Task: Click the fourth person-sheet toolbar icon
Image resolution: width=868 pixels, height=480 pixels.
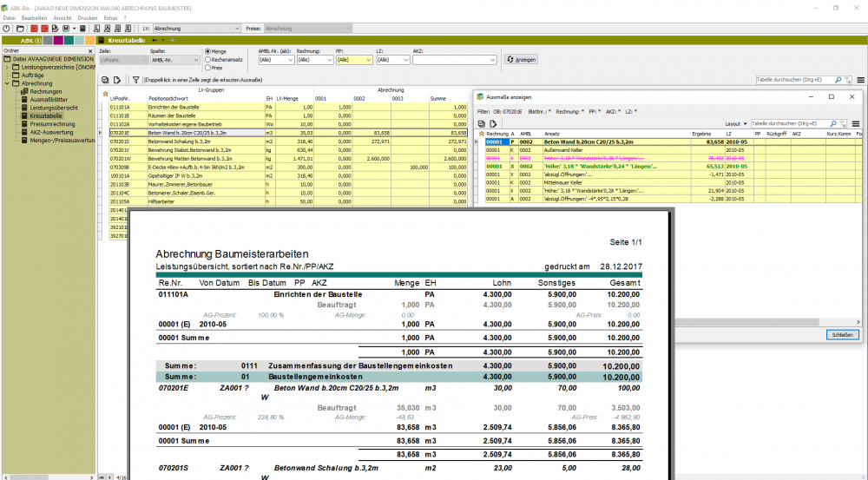Action: (x=128, y=29)
